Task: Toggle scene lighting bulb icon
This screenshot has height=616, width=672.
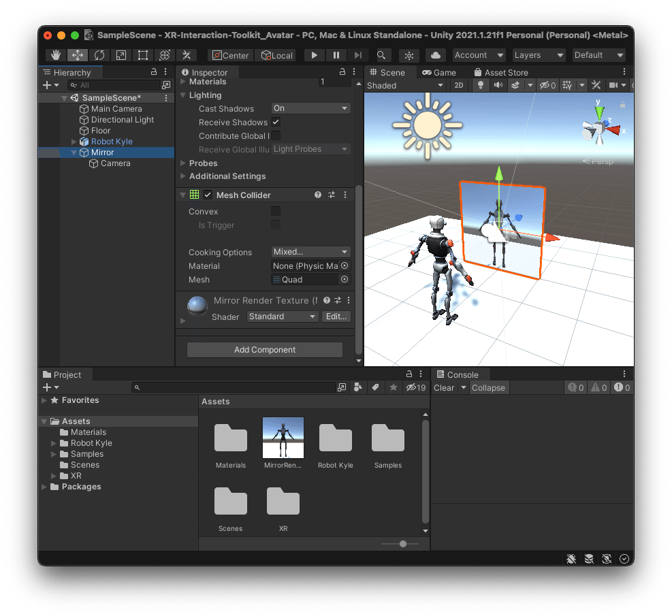Action: 481,85
